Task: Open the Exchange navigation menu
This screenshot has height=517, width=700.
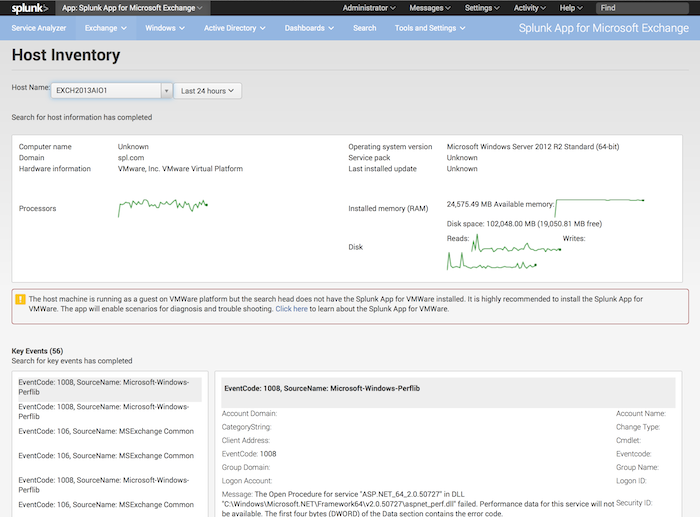Action: click(106, 28)
